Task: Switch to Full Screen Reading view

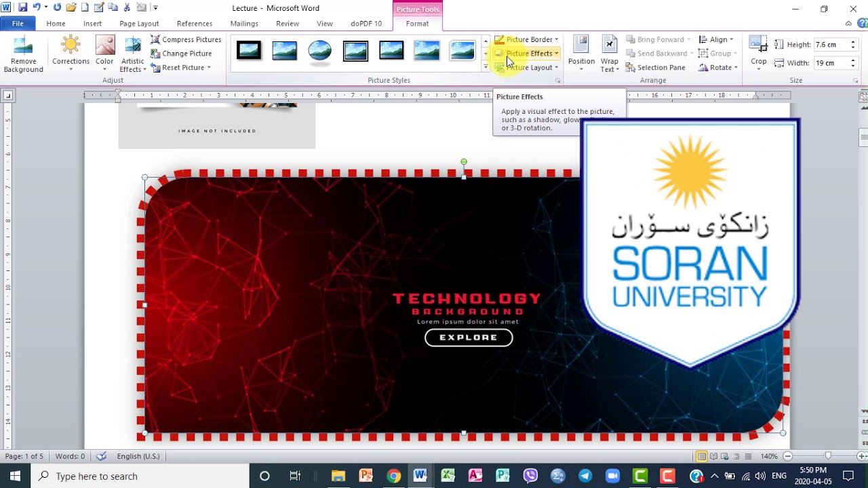Action: click(x=714, y=456)
